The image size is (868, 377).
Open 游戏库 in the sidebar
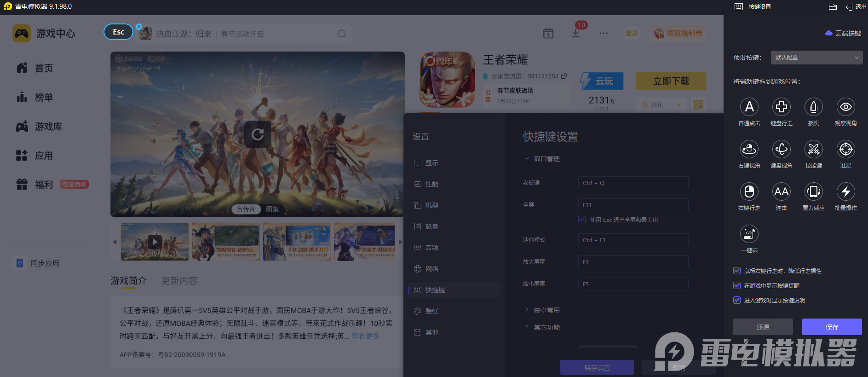(39, 127)
